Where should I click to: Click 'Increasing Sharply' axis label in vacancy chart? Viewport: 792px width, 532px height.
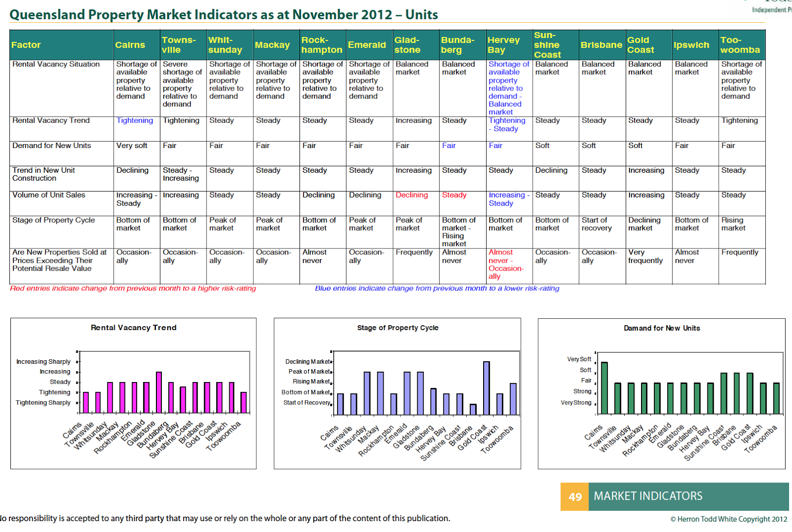click(44, 362)
